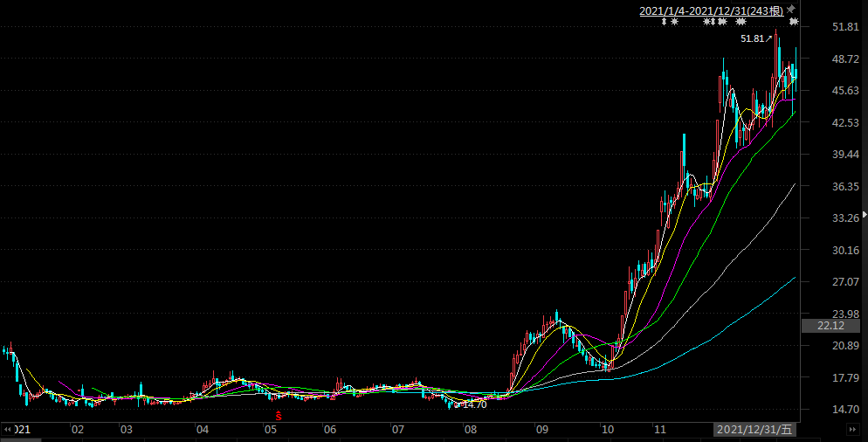Image resolution: width=868 pixels, height=442 pixels.
Task: Click the 39.44 price axis label
Action: click(845, 154)
